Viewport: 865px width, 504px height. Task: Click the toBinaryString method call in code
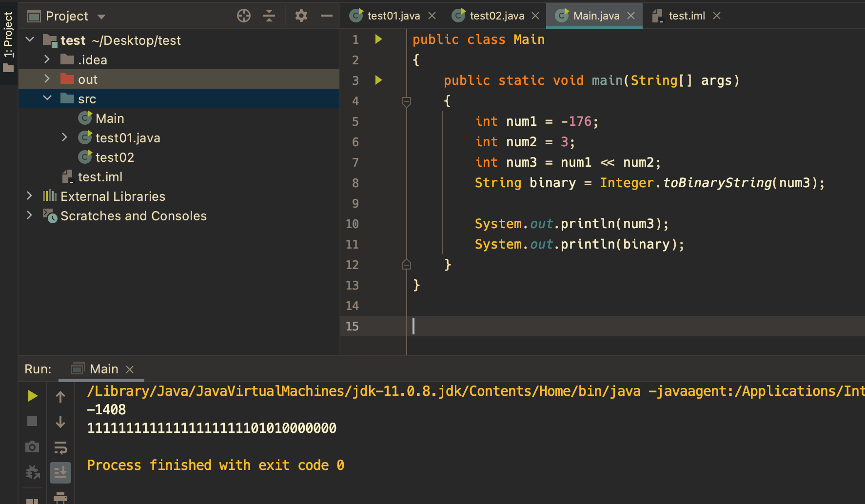coord(717,183)
